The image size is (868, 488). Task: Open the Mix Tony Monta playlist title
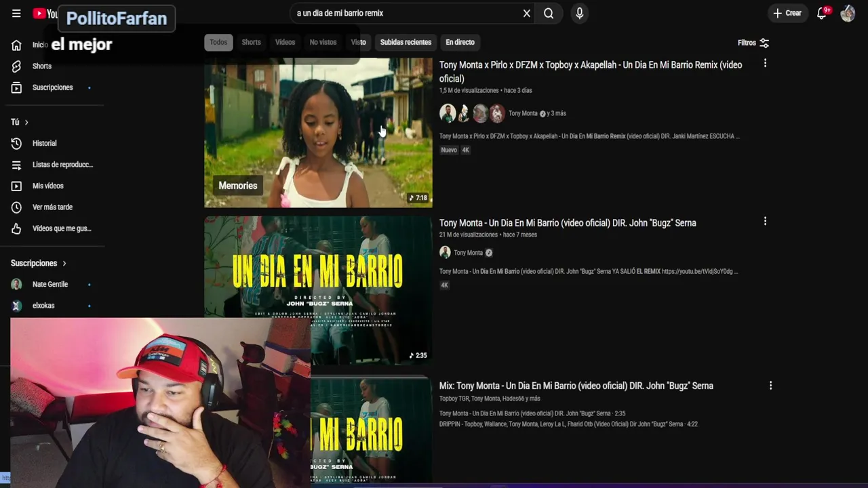click(576, 386)
